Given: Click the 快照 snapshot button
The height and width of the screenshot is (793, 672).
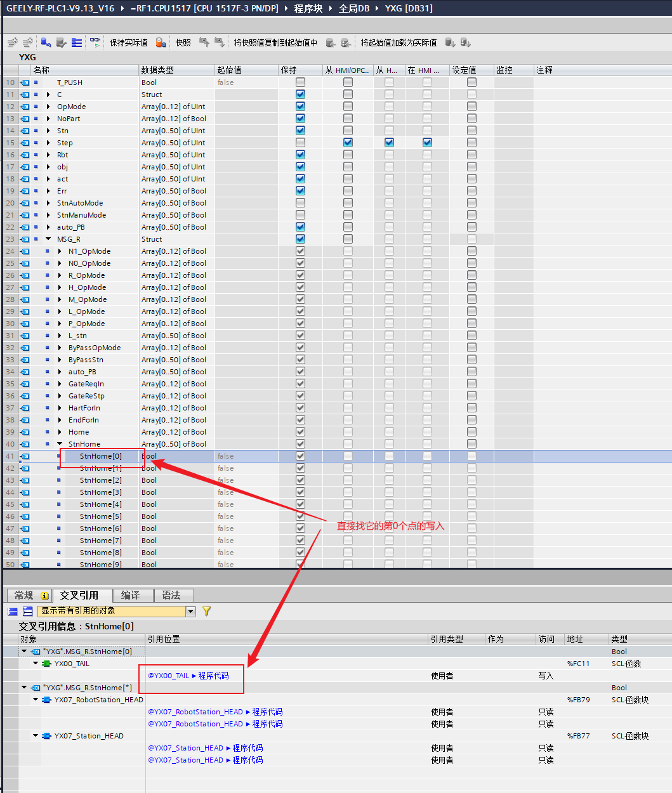Looking at the screenshot, I should click(183, 43).
